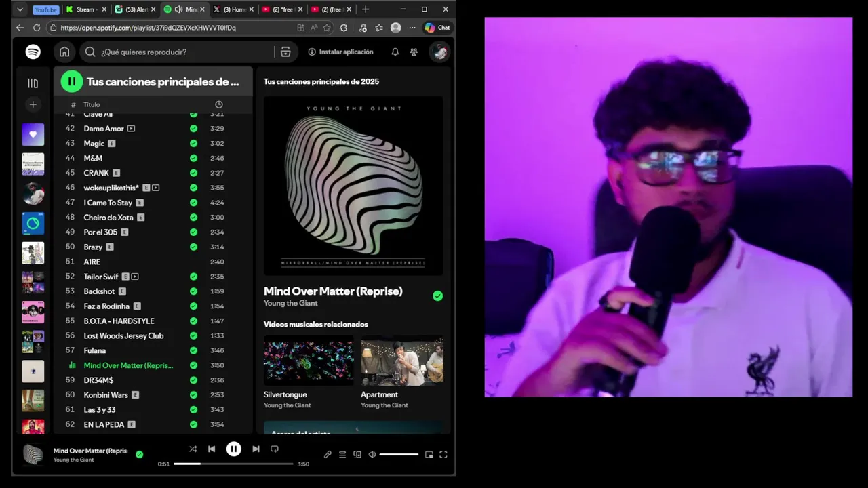Pause playlist with green header button
This screenshot has width=868, height=488.
pos(72,81)
